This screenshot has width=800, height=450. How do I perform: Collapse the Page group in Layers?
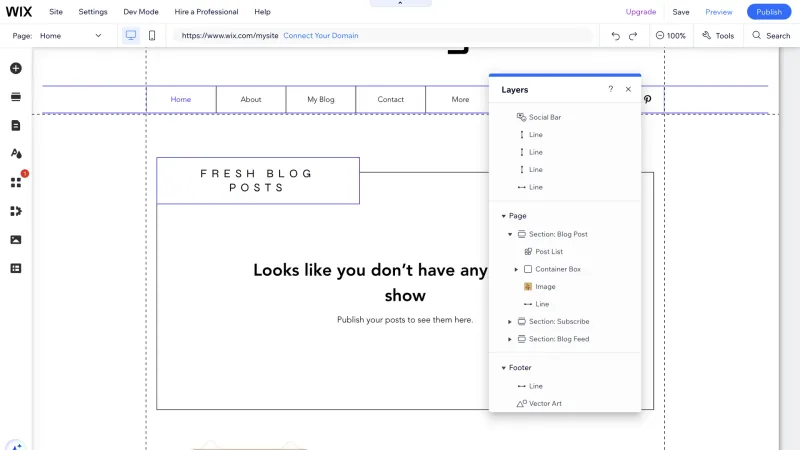504,216
